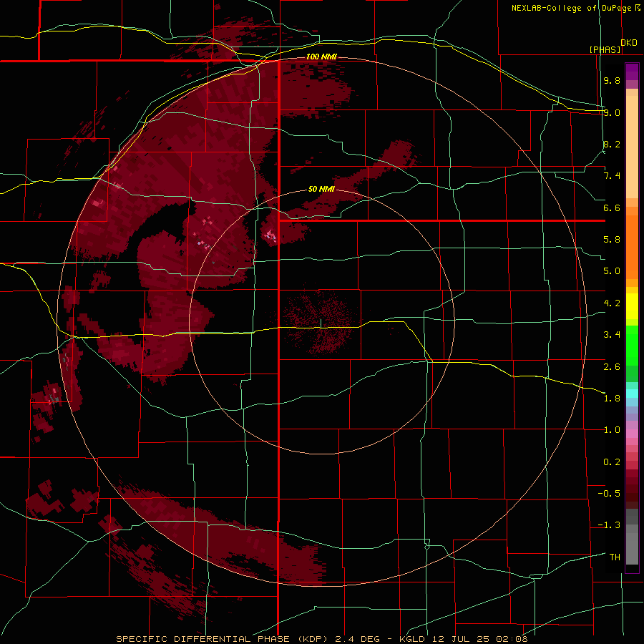Image resolution: width=644 pixels, height=644 pixels.
Task: Click the 8.2 scale value
Action: [x=612, y=144]
